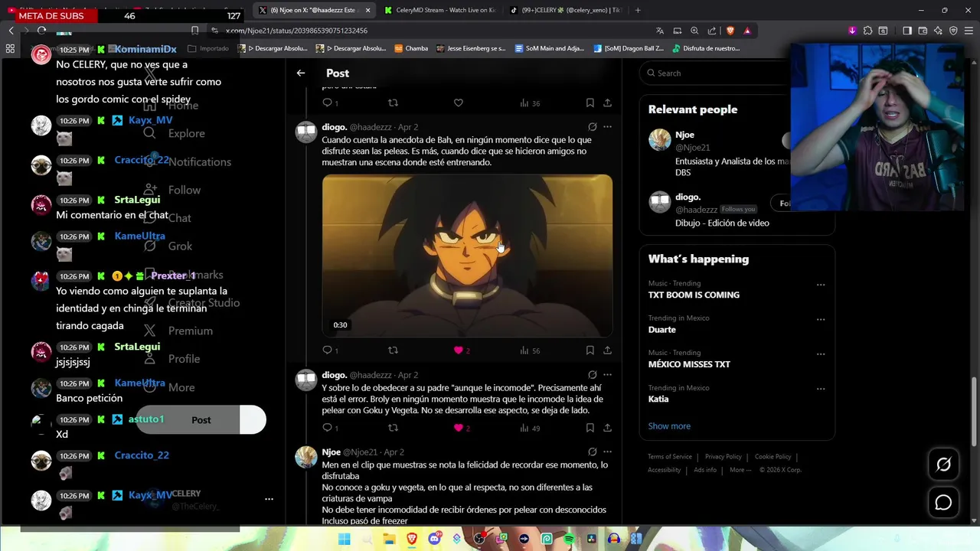Open floating Grok button at bottom right
The width and height of the screenshot is (980, 551).
tap(943, 465)
